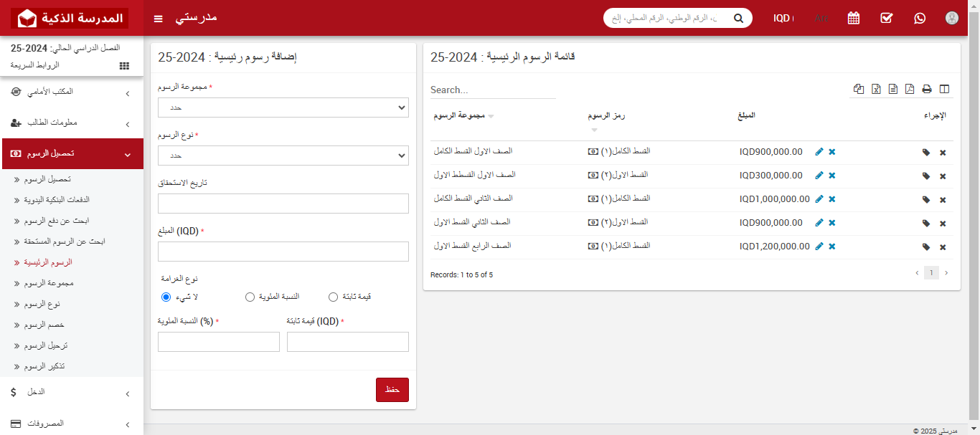Screen dimensions: 980x435
Task: Select the 'لا شيء' fine type radio
Action: tap(166, 297)
